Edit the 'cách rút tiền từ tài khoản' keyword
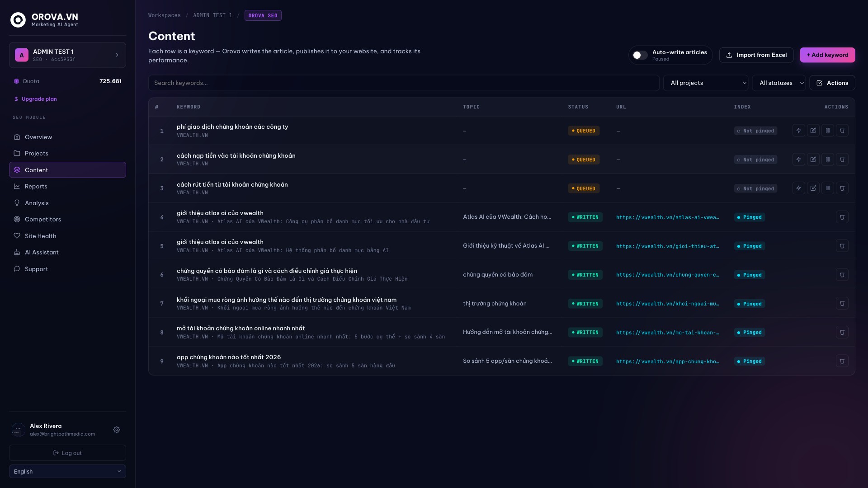This screenshot has height=488, width=868. [813, 188]
